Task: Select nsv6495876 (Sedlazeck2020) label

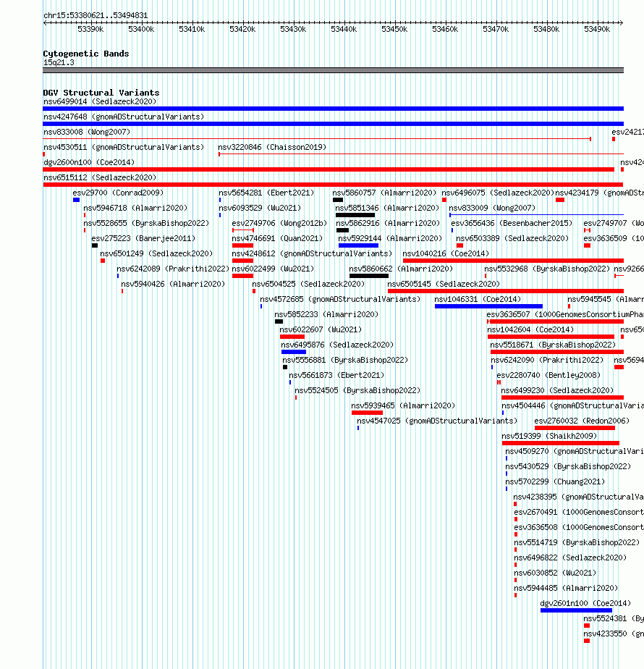Action: click(x=337, y=345)
